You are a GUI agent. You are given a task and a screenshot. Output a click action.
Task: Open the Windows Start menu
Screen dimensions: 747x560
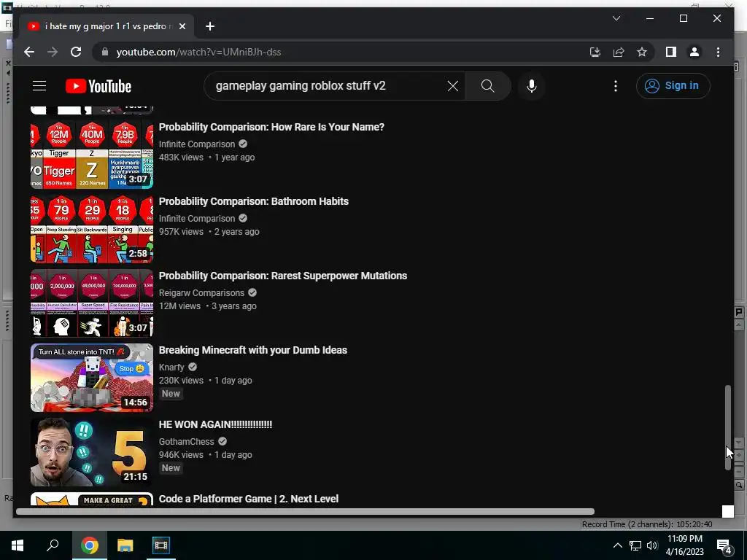(x=18, y=545)
